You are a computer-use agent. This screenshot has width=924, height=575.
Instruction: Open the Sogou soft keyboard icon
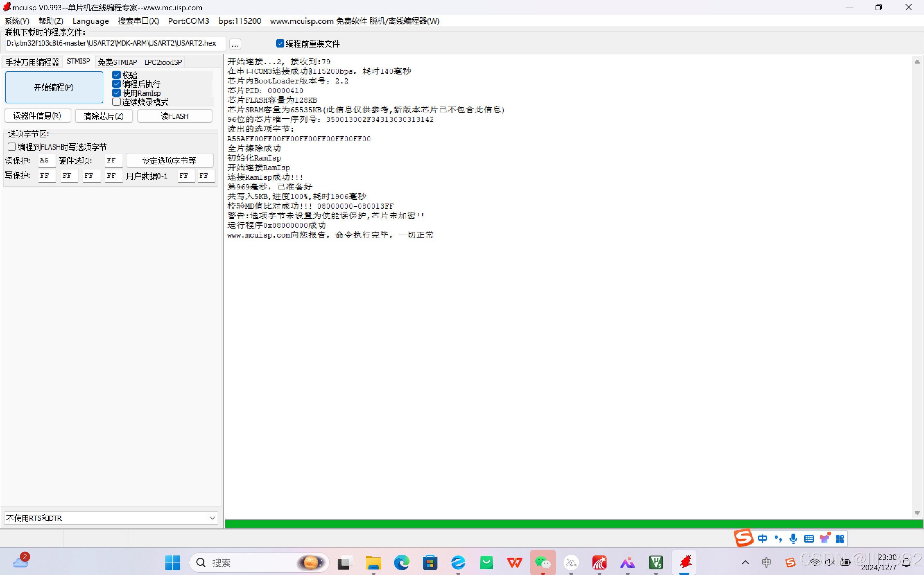(x=809, y=538)
